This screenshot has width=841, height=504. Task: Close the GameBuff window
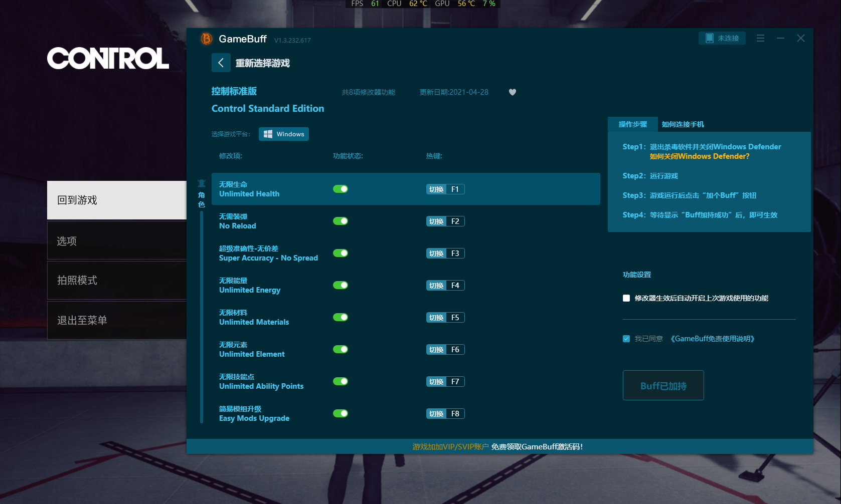pos(801,38)
